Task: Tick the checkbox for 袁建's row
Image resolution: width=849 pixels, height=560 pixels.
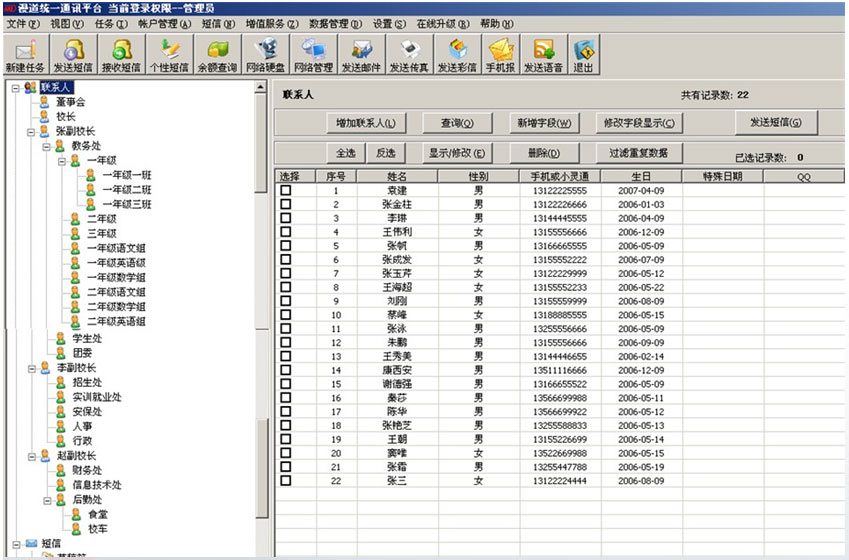Action: point(286,190)
